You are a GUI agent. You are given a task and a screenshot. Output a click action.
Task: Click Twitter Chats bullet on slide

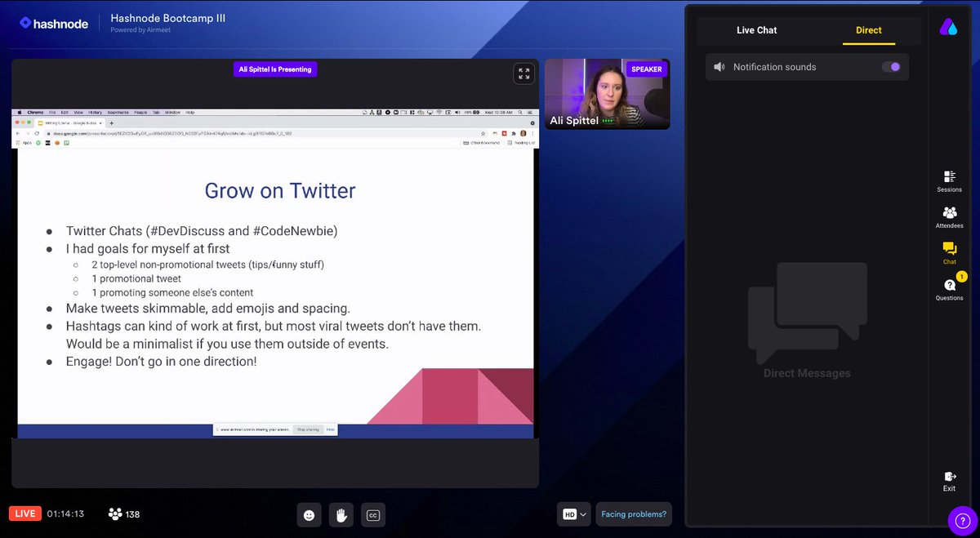click(202, 231)
